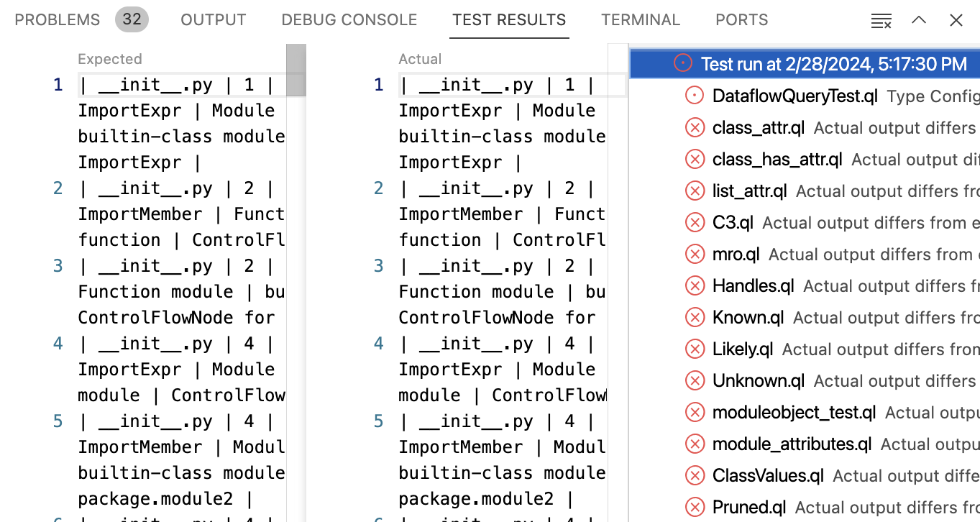Close the Test Results panel
The width and height of the screenshot is (980, 522).
point(956,20)
